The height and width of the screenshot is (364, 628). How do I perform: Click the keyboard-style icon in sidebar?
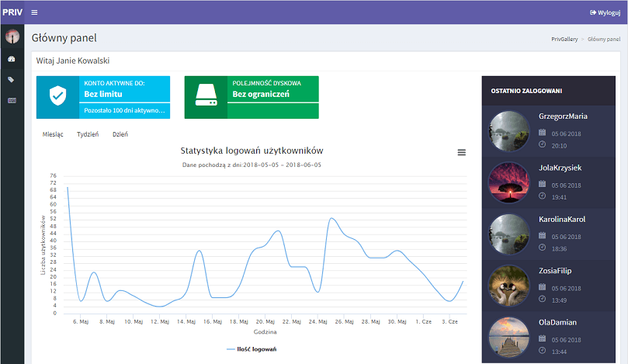click(x=12, y=101)
